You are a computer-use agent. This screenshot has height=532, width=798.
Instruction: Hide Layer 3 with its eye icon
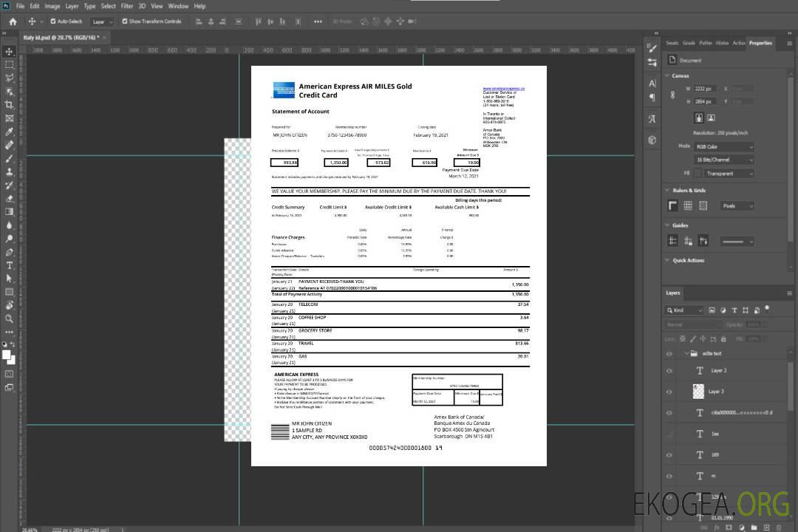[669, 392]
